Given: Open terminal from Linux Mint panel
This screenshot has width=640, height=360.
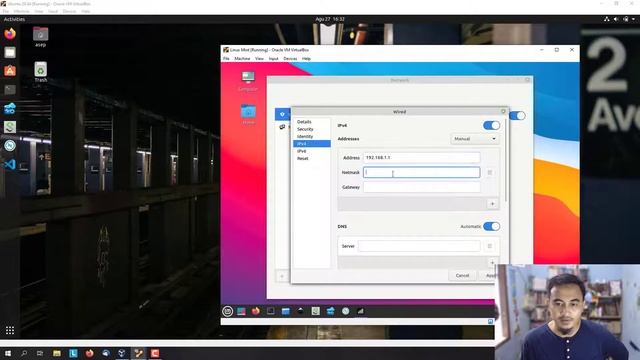Looking at the screenshot, I should coord(270,311).
